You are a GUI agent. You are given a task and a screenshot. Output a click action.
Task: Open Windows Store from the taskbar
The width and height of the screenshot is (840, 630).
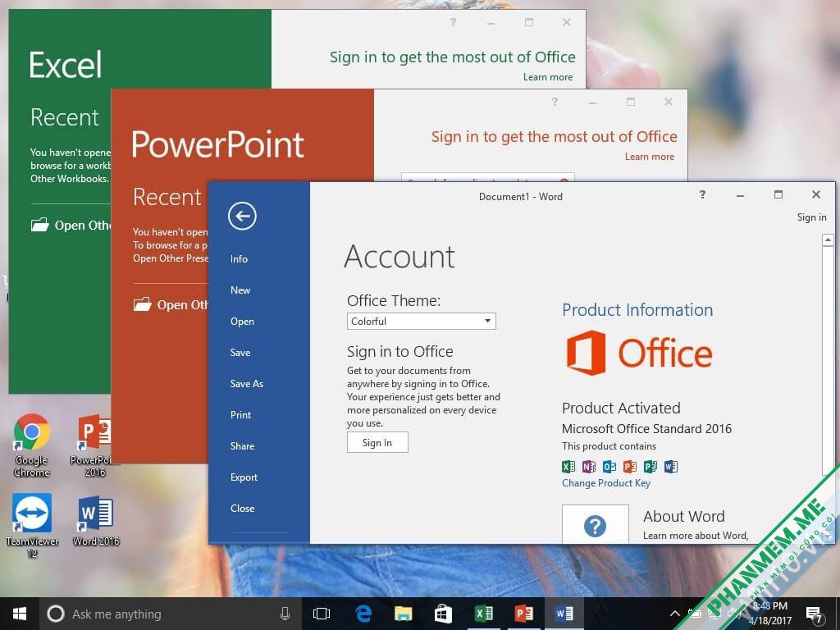pyautogui.click(x=443, y=614)
